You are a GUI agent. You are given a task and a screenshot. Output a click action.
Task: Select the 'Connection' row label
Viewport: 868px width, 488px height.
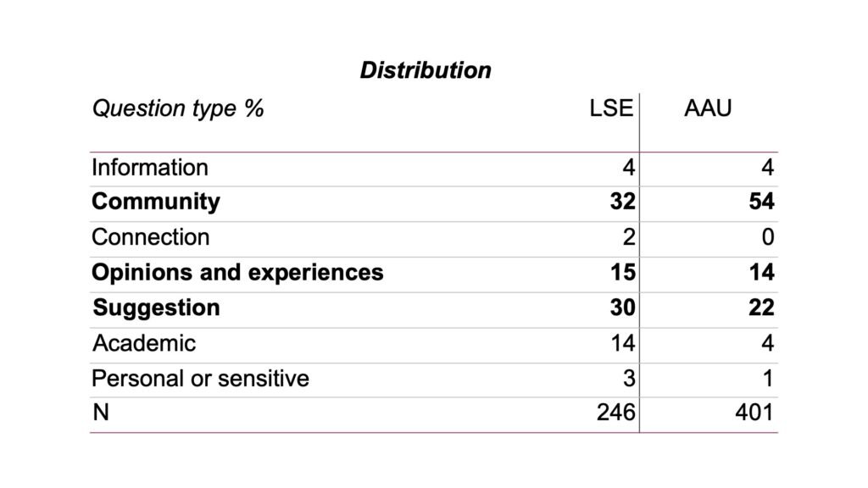pos(151,237)
